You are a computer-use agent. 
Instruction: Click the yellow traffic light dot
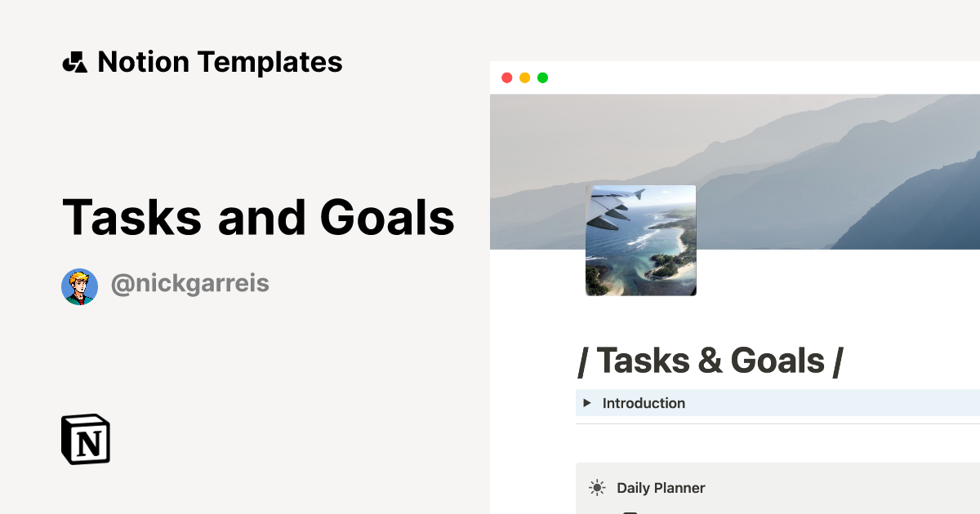[x=525, y=78]
